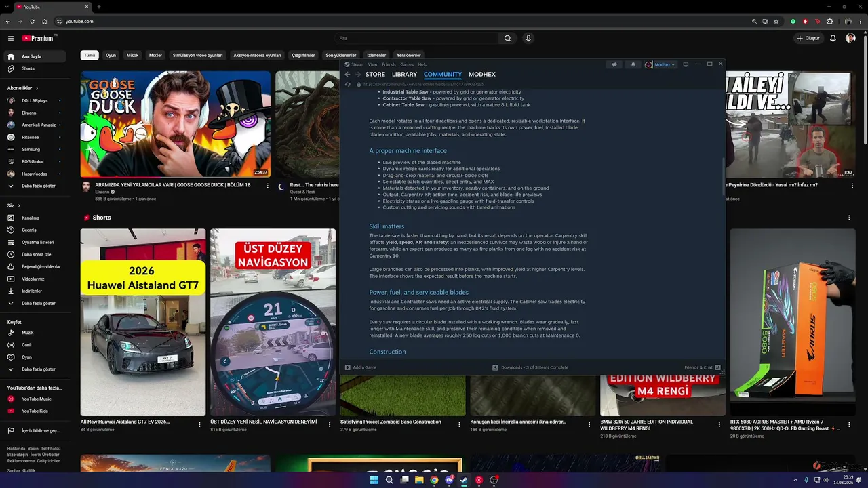Open the Games menu in Steam
868x488 pixels.
[407, 64]
